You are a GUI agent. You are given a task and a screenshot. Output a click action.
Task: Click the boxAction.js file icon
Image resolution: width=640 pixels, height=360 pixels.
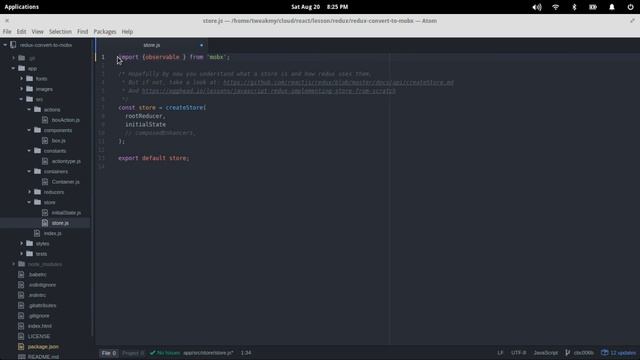pyautogui.click(x=45, y=120)
